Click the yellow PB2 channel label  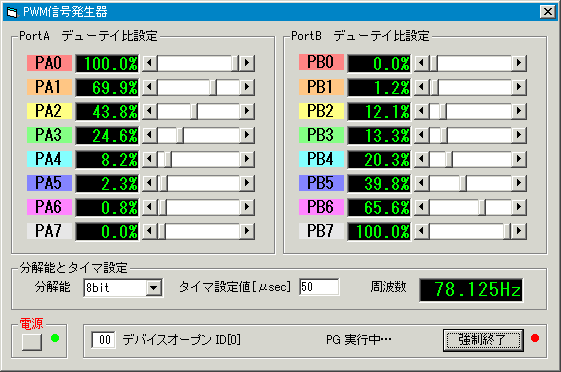pos(321,111)
